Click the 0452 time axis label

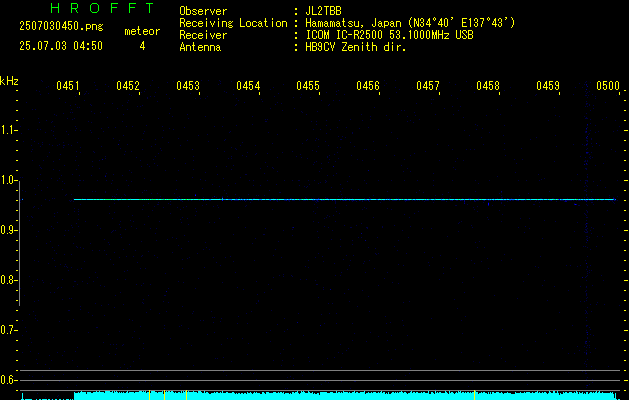click(x=128, y=86)
